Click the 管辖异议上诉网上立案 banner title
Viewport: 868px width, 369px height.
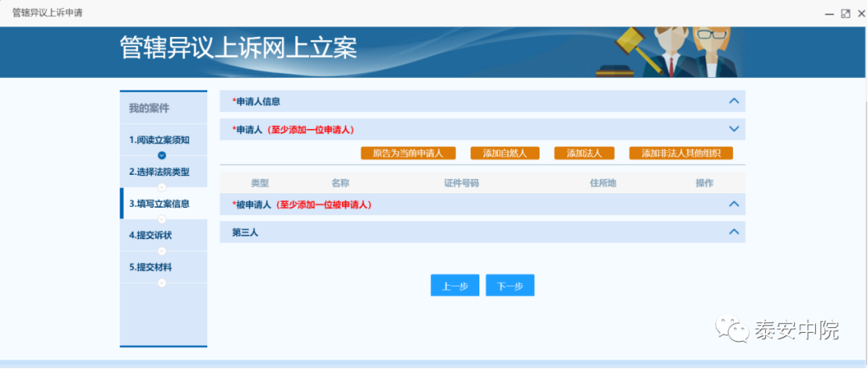238,48
